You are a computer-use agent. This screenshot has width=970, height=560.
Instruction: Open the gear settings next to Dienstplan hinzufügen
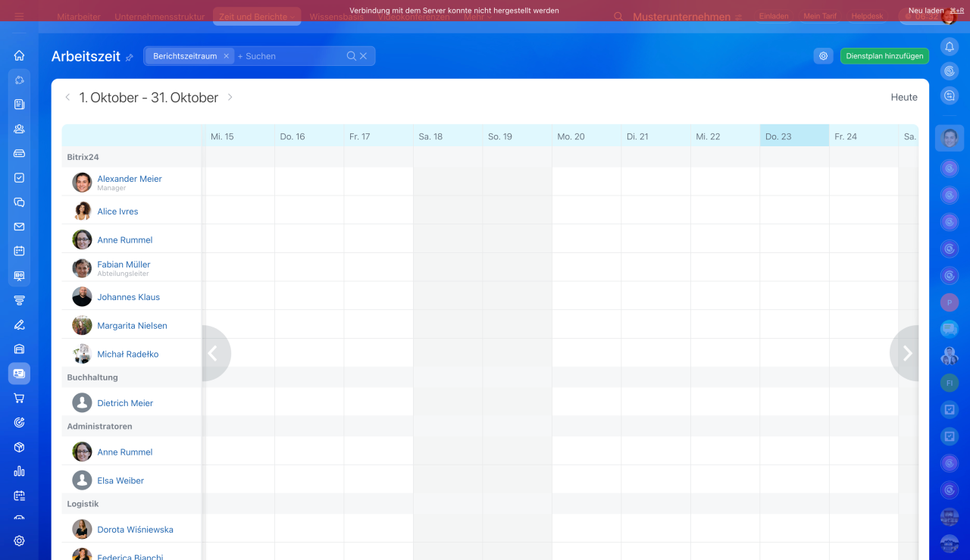click(823, 56)
